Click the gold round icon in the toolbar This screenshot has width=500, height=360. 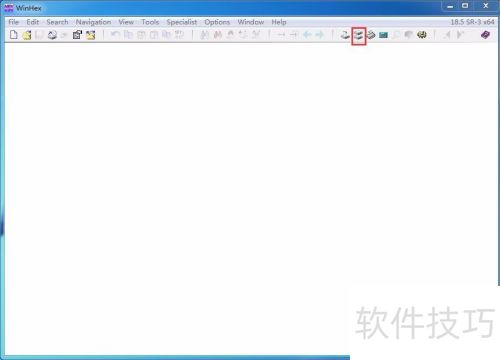click(x=422, y=35)
